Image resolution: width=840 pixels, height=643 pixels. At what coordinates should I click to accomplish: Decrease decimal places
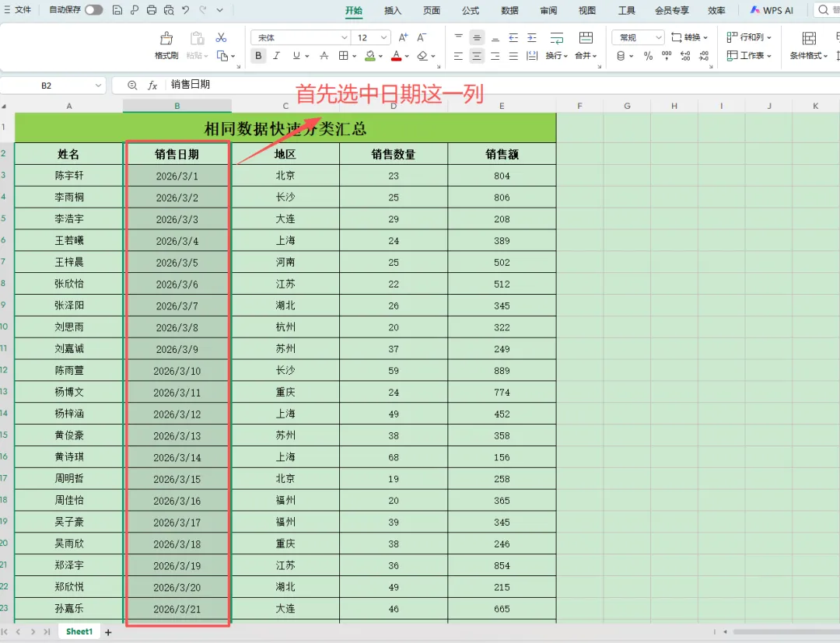[704, 56]
